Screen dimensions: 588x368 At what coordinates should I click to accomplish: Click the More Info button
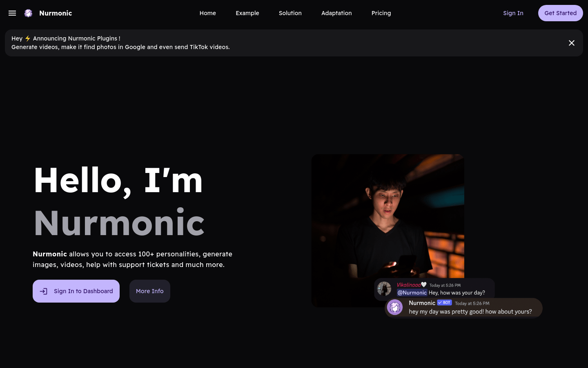(149, 291)
